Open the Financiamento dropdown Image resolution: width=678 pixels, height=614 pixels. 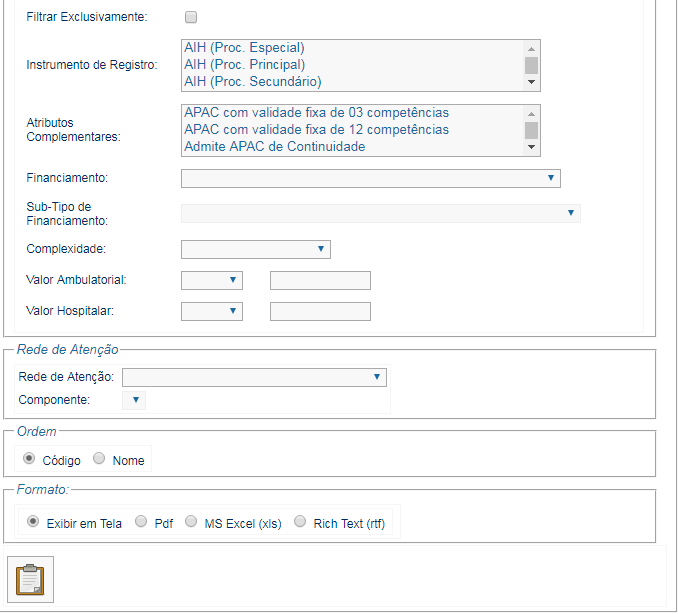(x=370, y=178)
